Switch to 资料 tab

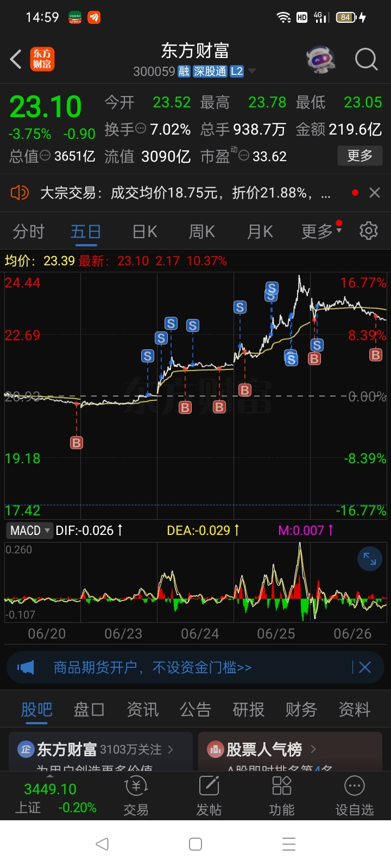[x=355, y=710]
